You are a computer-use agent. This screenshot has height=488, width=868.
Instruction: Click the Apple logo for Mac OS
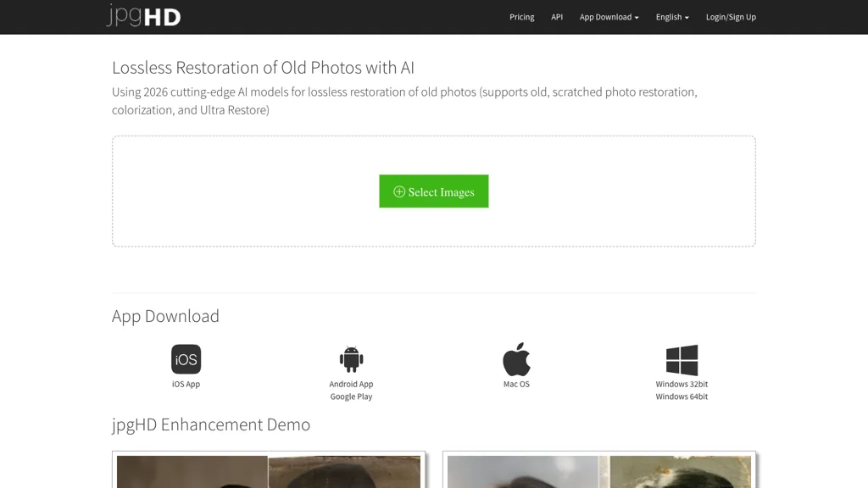click(x=516, y=359)
